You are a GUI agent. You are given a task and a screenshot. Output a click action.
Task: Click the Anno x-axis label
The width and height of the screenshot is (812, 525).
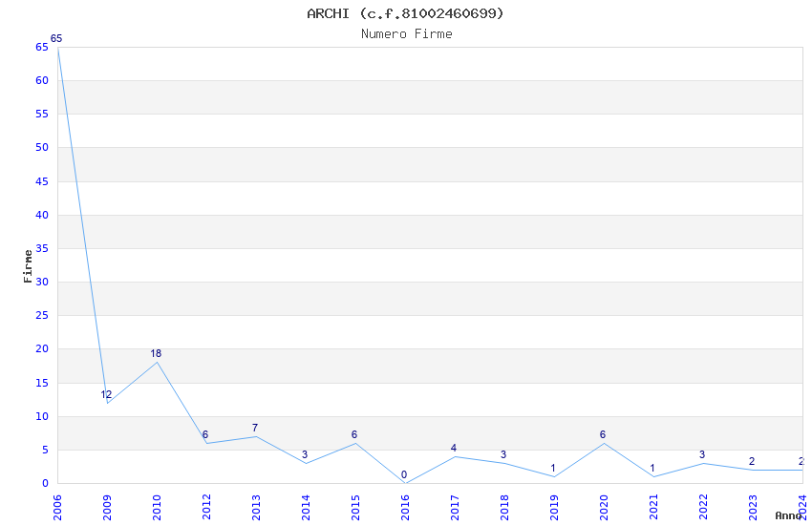(x=788, y=515)
